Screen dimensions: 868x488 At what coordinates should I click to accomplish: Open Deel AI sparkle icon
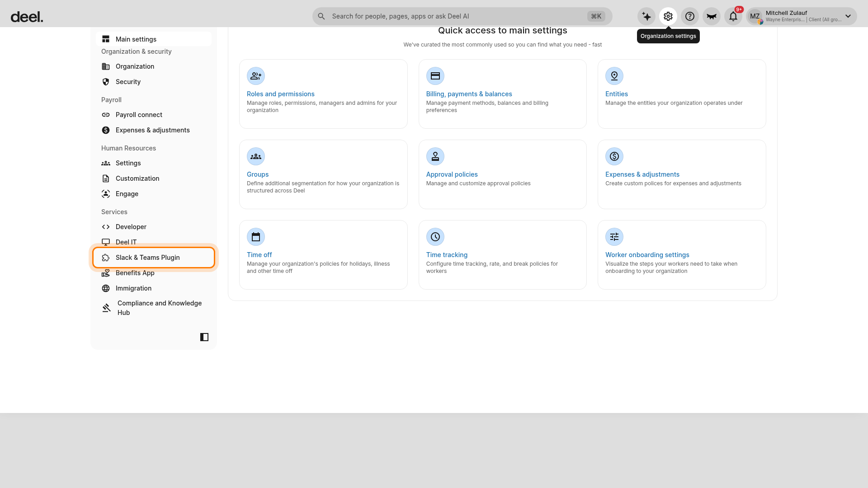[x=646, y=16]
